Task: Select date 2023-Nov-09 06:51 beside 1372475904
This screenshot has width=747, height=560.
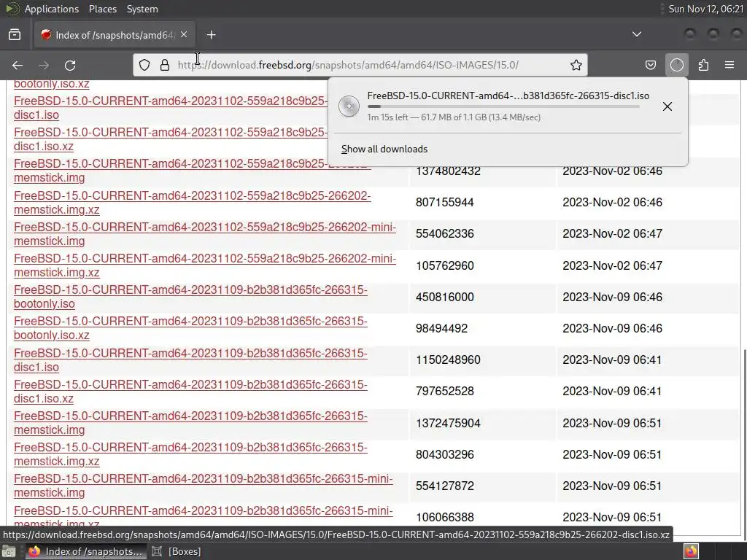Action: tap(612, 424)
